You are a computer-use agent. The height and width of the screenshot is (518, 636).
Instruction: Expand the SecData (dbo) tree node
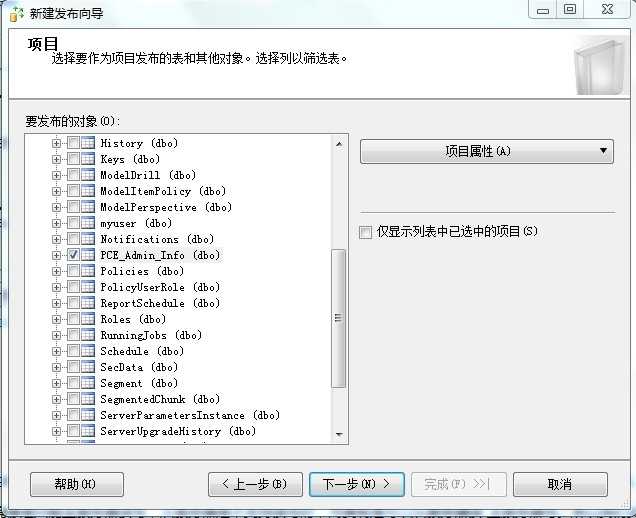coord(56,367)
